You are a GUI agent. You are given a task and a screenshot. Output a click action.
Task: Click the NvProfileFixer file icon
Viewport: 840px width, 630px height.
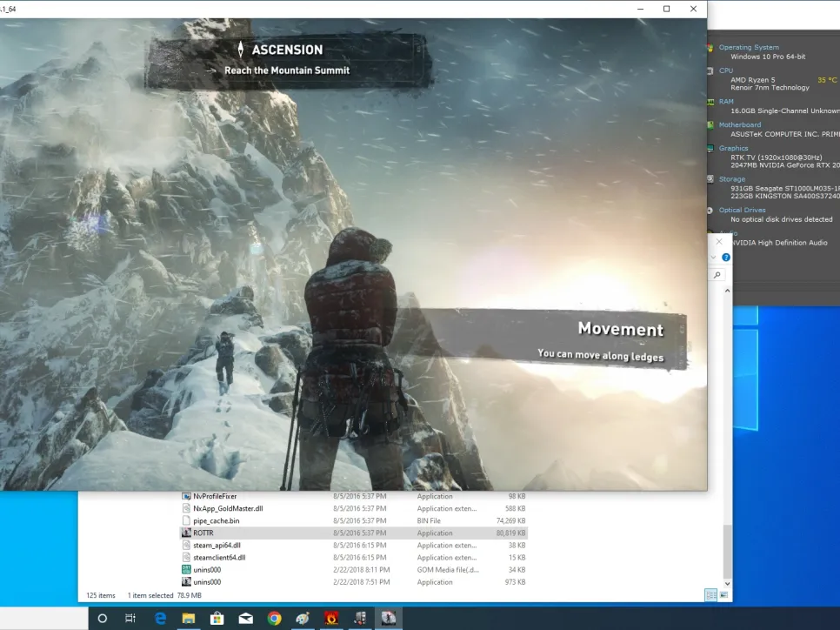click(x=186, y=496)
